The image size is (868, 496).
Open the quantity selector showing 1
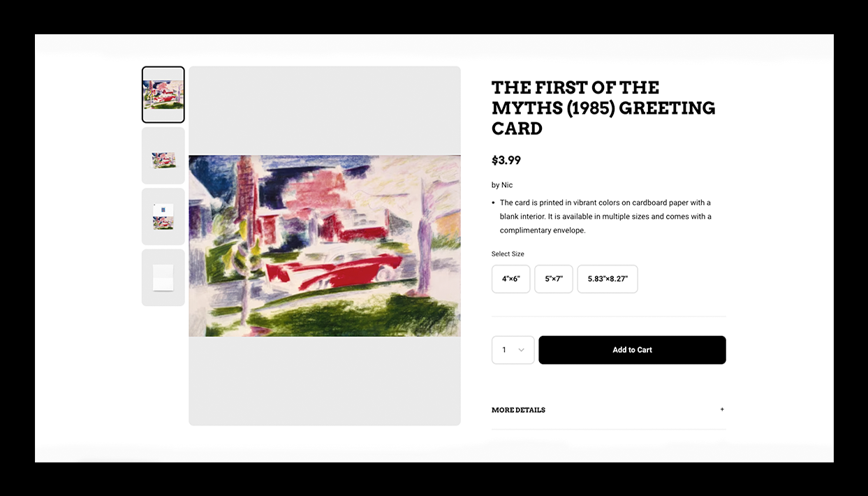pos(513,350)
